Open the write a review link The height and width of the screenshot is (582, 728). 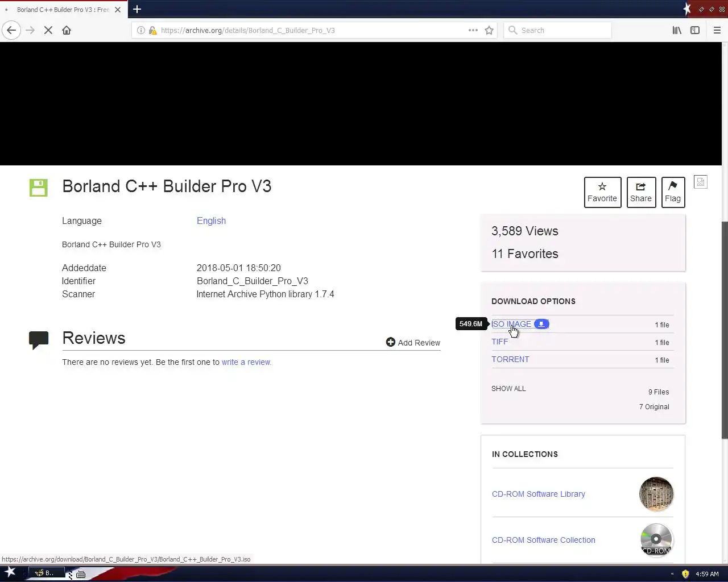tap(246, 362)
